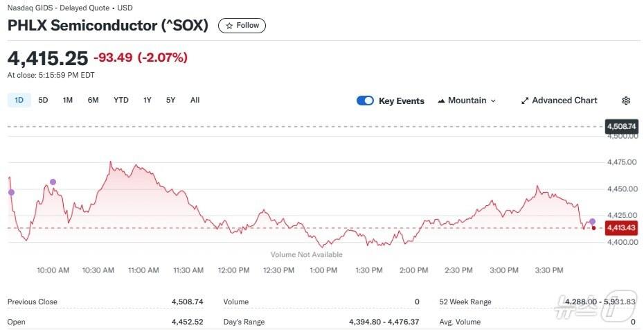Show the 6M chart range
Image resolution: width=644 pixels, height=330 pixels.
(x=93, y=100)
